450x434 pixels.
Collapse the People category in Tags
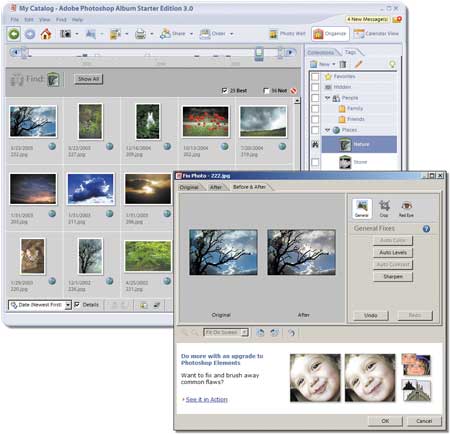[327, 98]
